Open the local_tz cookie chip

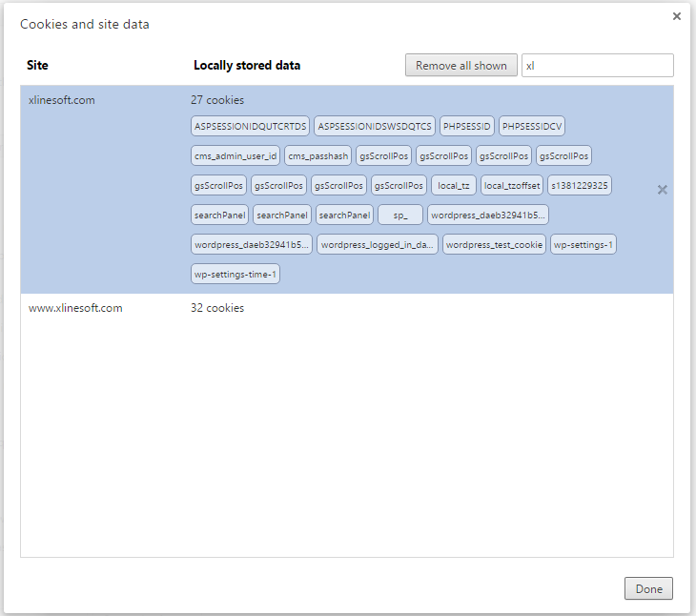[x=453, y=186]
